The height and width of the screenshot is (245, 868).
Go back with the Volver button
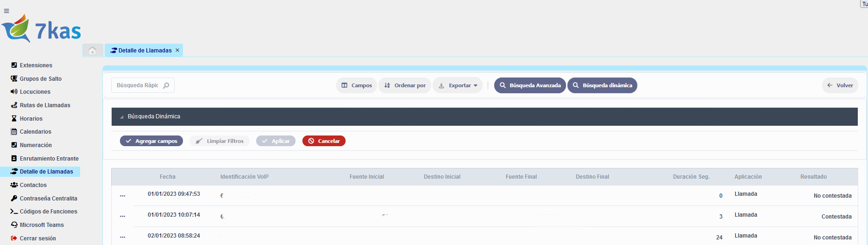pos(840,85)
